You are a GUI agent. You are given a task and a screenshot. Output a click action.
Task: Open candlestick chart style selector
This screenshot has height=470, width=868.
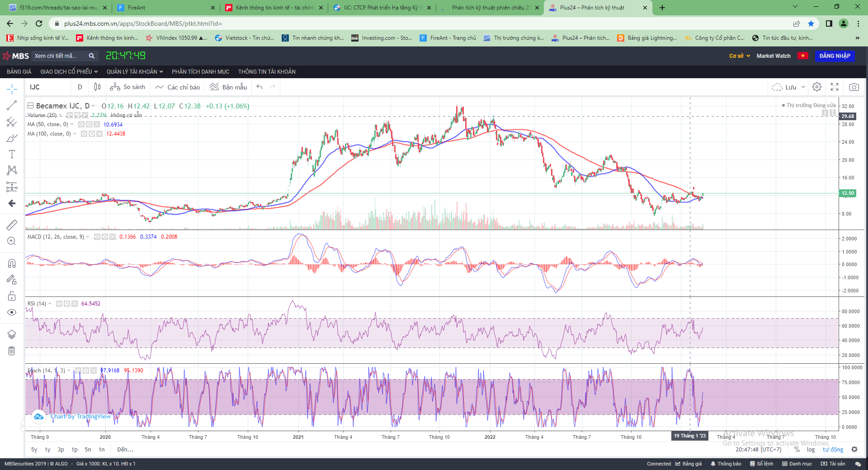pyautogui.click(x=97, y=87)
